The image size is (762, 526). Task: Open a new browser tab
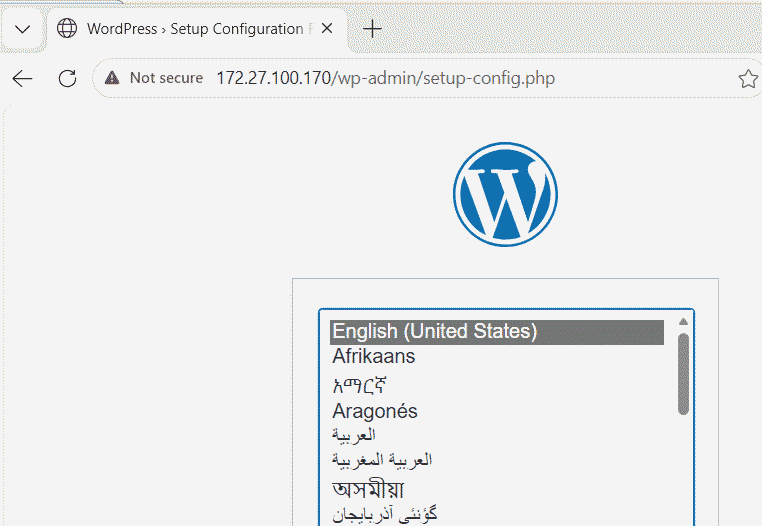click(372, 29)
